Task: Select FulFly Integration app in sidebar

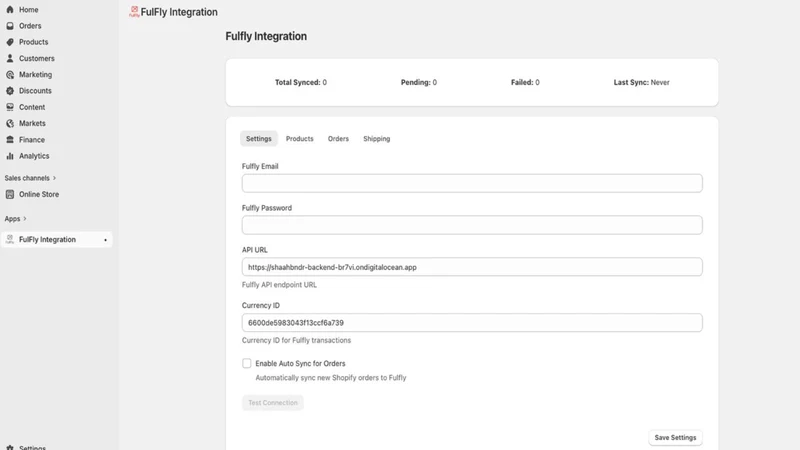Action: 56,240
